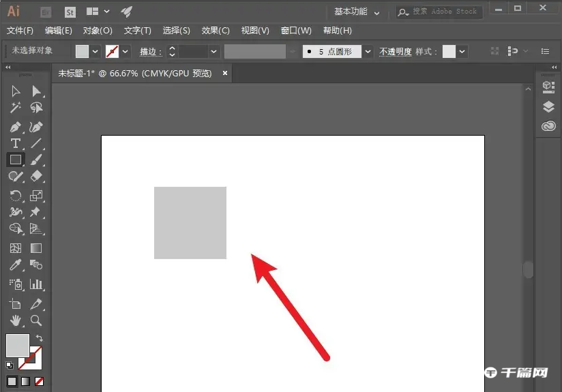Screen dimensions: 562x392
Task: Click the control bar fill swatch
Action: pos(82,51)
